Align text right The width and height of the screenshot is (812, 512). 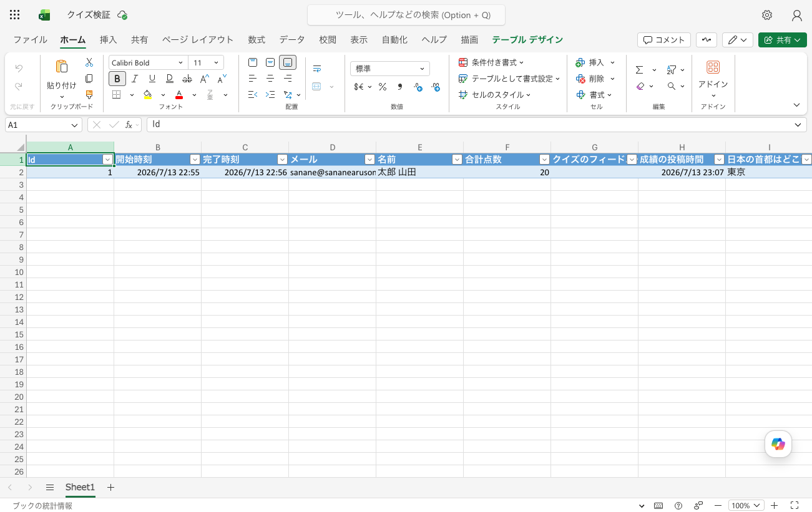pos(288,79)
